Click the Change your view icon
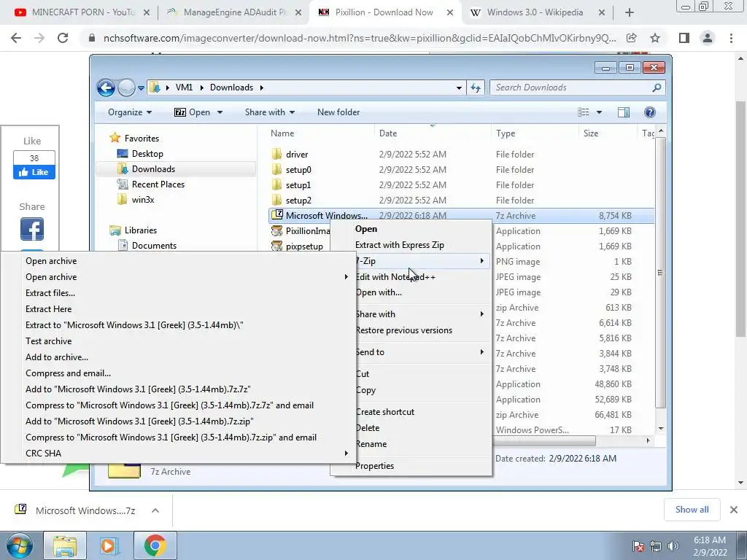The width and height of the screenshot is (747, 560). [x=584, y=112]
